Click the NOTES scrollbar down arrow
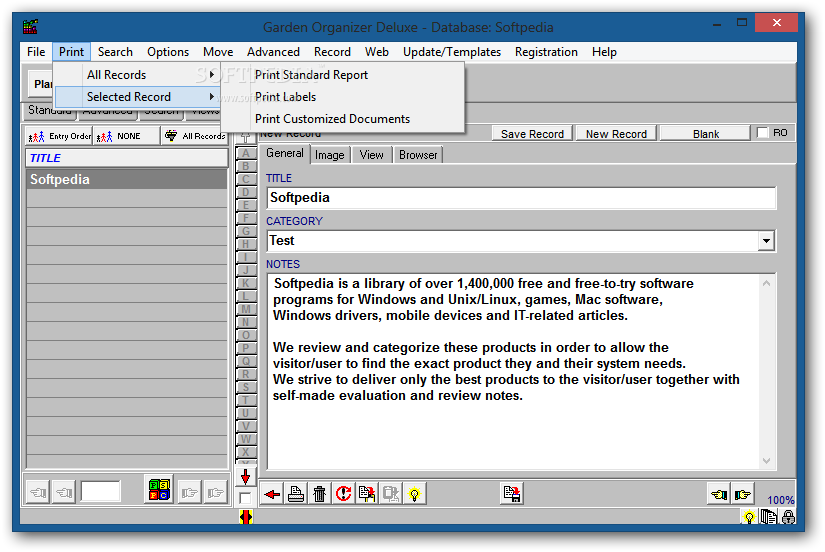The width and height of the screenshot is (825, 552). point(767,461)
